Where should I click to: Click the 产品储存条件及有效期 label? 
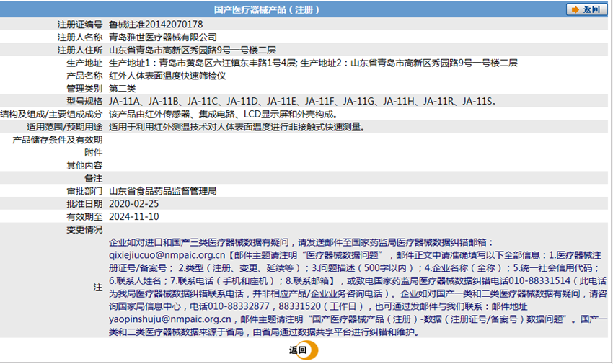click(58, 139)
